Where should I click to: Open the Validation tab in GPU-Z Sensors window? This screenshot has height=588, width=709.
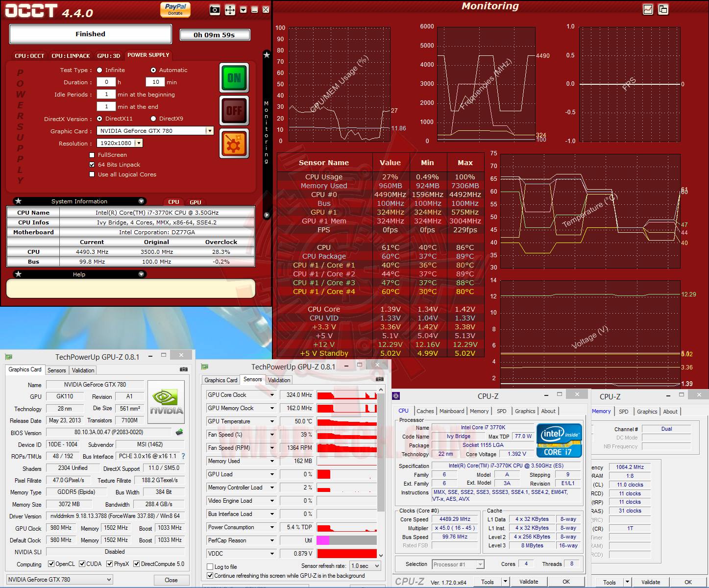279,380
